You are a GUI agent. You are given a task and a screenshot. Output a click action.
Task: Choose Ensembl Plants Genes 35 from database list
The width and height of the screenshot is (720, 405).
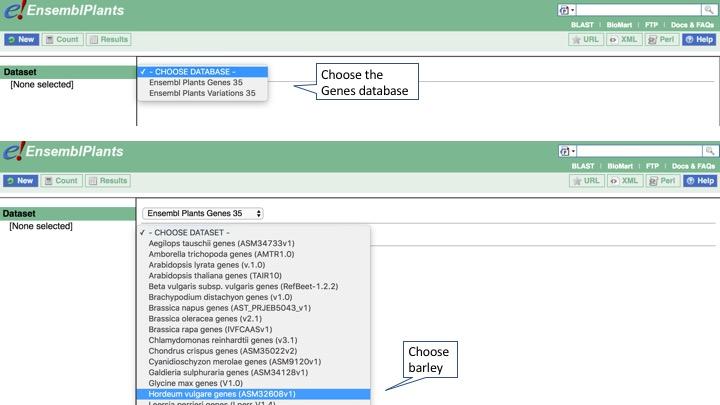[202, 82]
